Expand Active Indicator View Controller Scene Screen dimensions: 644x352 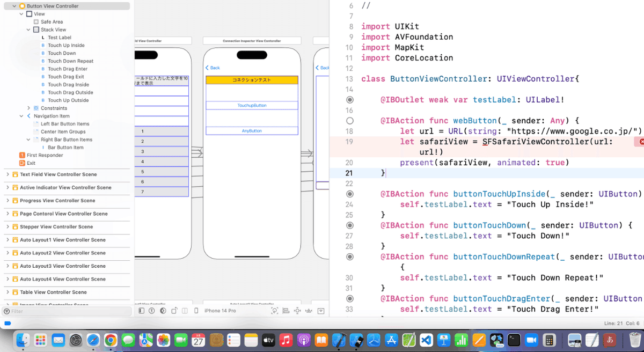8,188
